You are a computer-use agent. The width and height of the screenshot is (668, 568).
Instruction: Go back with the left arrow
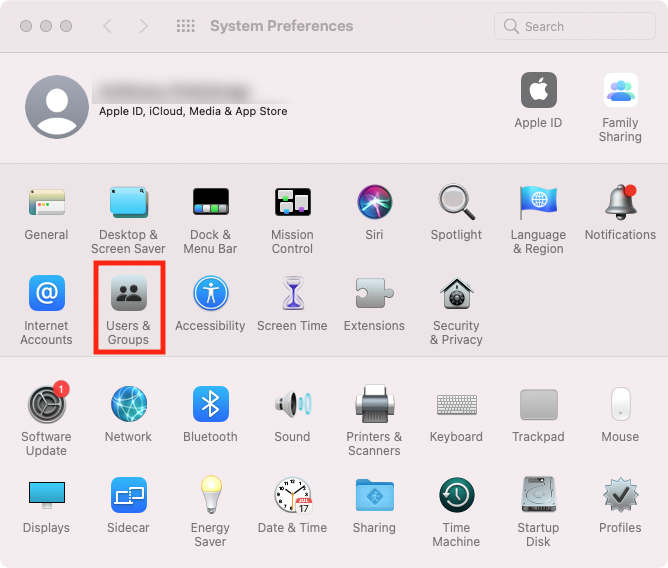point(108,26)
